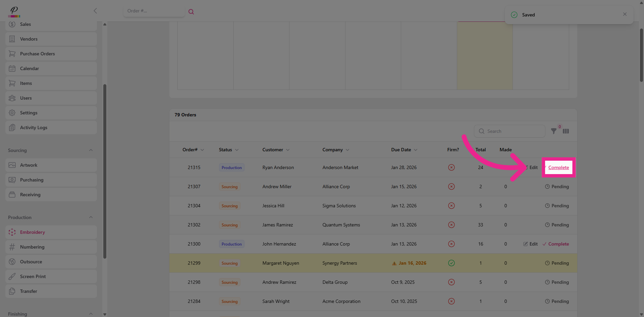Open the orders filter funnel icon
The image size is (644, 317).
tap(554, 131)
